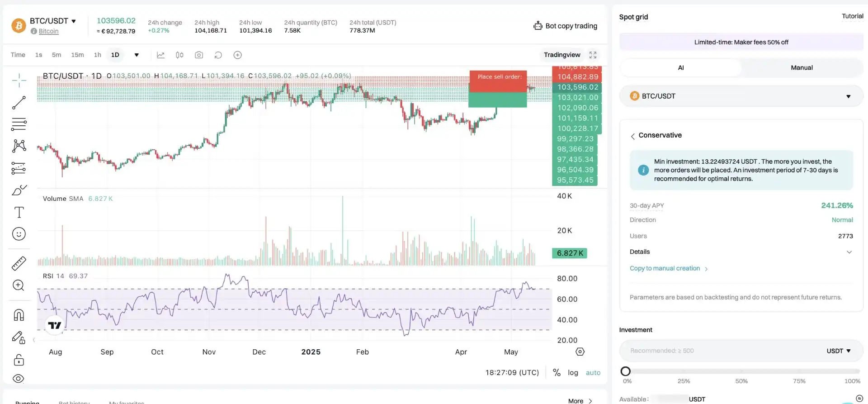This screenshot has height=404, width=868.
Task: Toggle log scale on chart
Action: coord(573,373)
